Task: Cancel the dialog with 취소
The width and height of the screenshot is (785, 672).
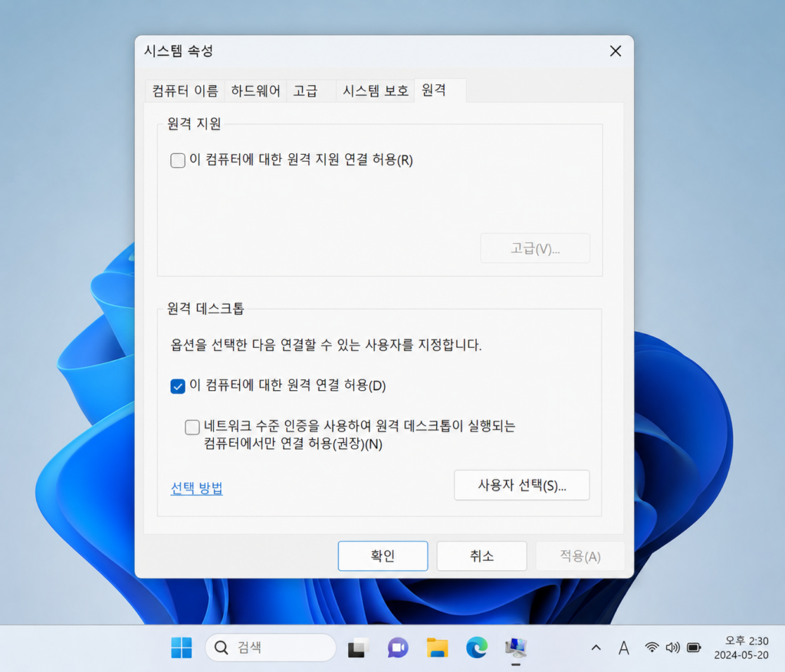Action: (481, 556)
